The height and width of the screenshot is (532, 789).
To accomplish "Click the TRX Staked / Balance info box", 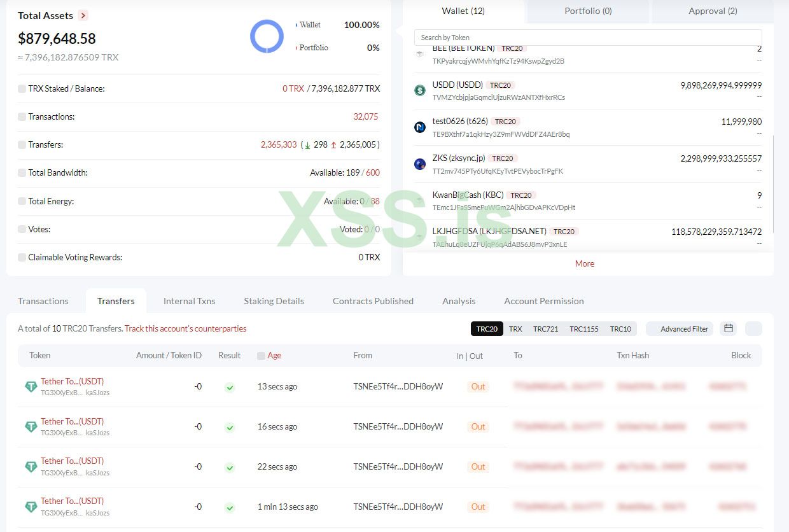I will click(22, 89).
